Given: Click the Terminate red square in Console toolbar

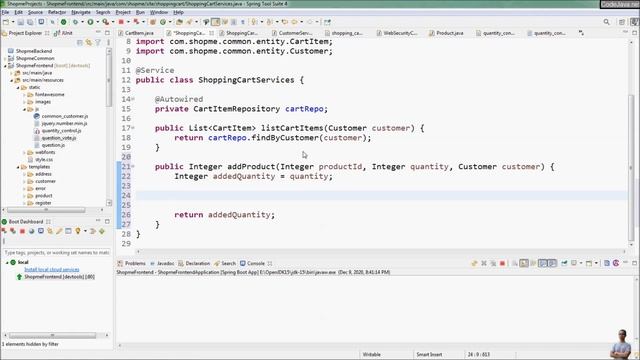Looking at the screenshot, I should (x=502, y=264).
